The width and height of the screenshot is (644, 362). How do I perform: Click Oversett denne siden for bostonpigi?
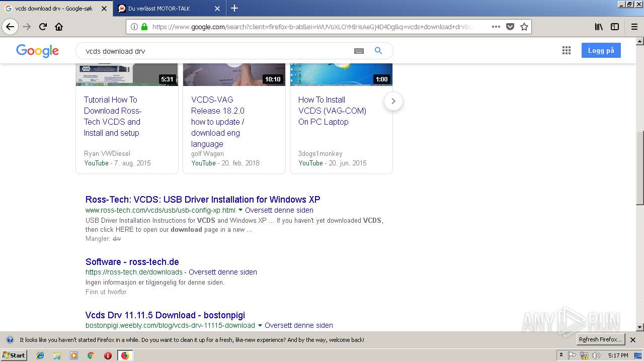pos(299,325)
